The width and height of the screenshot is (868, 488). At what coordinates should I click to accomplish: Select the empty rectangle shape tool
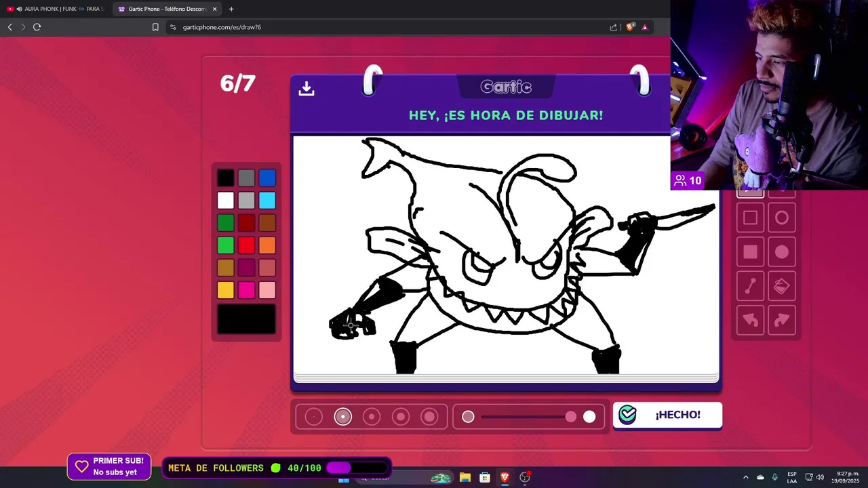tap(750, 218)
